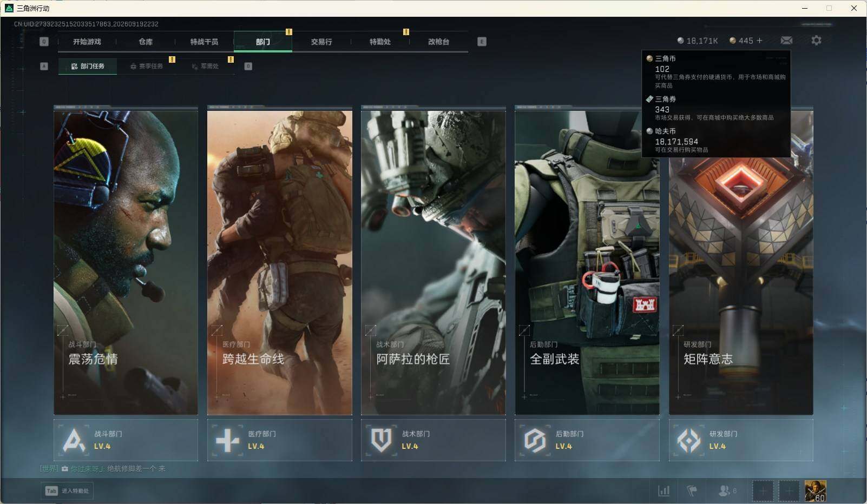
Task: Open settings via the gear icon
Action: click(816, 41)
